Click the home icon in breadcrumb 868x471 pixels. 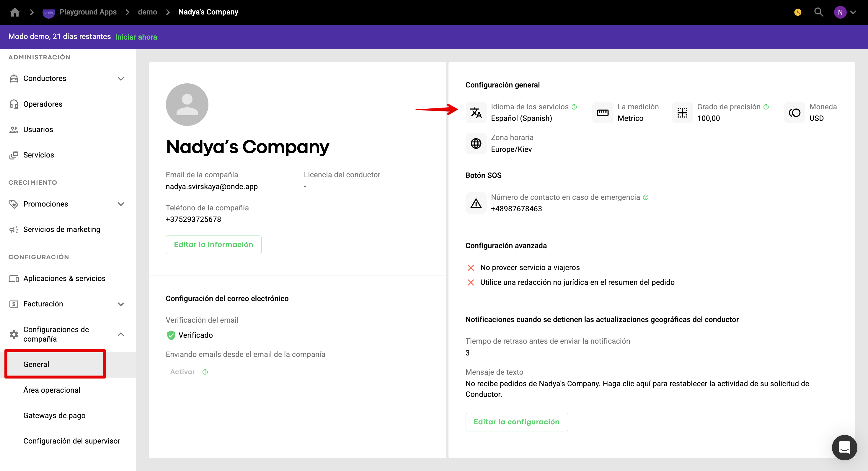coord(15,12)
